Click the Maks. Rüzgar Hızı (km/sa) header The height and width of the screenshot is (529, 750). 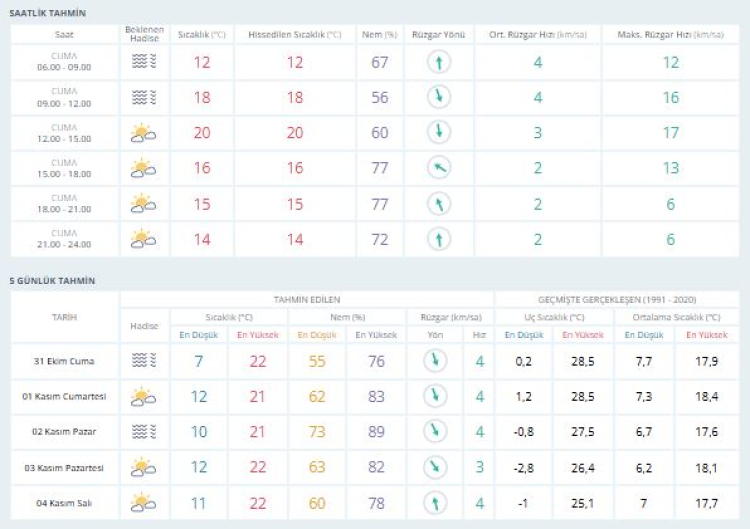tap(670, 34)
